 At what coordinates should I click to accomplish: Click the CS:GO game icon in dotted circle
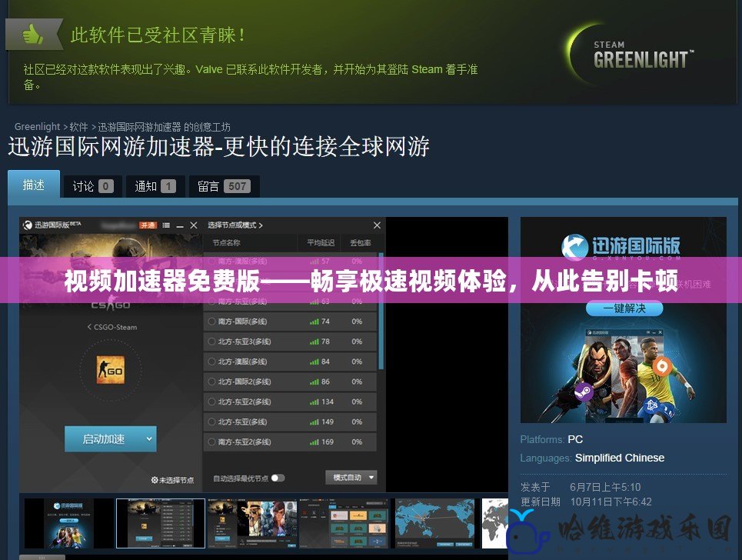coord(111,370)
